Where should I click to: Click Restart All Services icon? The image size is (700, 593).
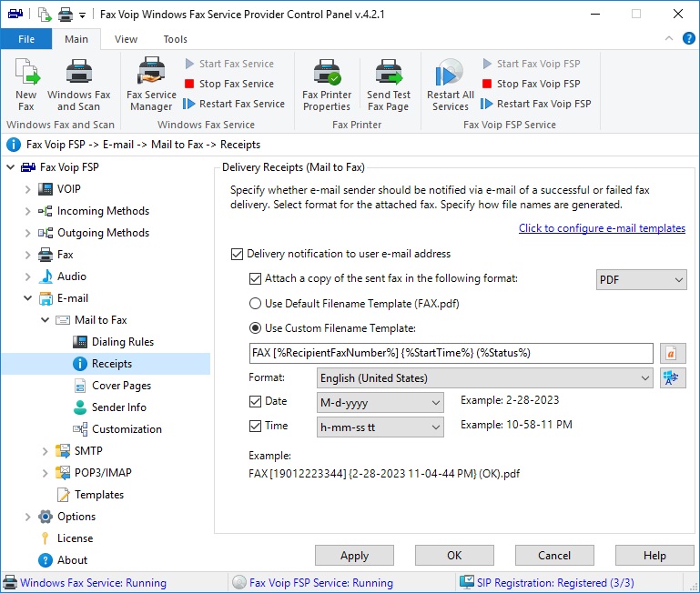[450, 73]
